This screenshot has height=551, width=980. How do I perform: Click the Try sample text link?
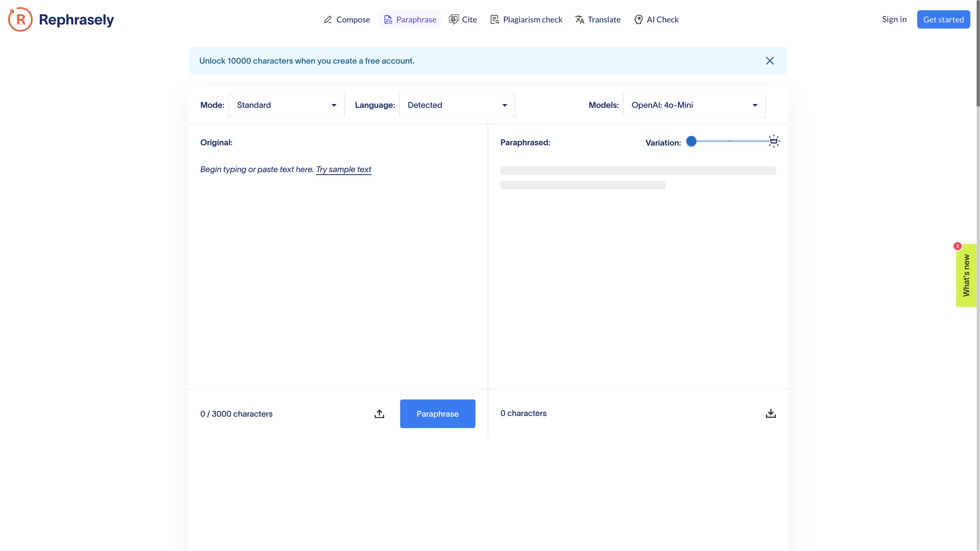tap(343, 169)
